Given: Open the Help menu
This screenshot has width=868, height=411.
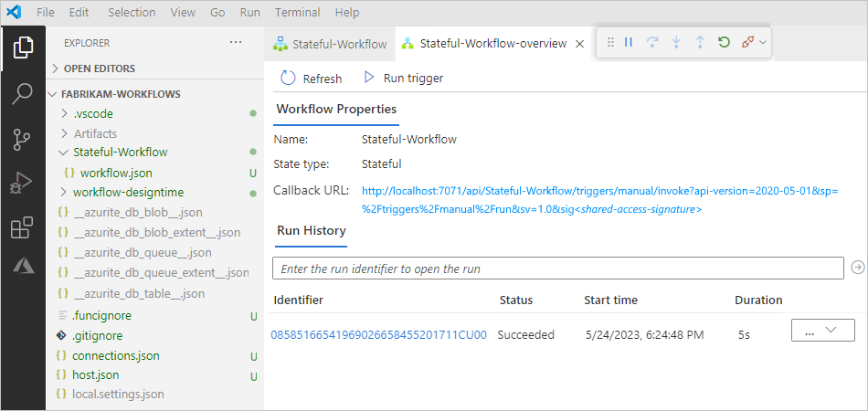Looking at the screenshot, I should [x=347, y=12].
